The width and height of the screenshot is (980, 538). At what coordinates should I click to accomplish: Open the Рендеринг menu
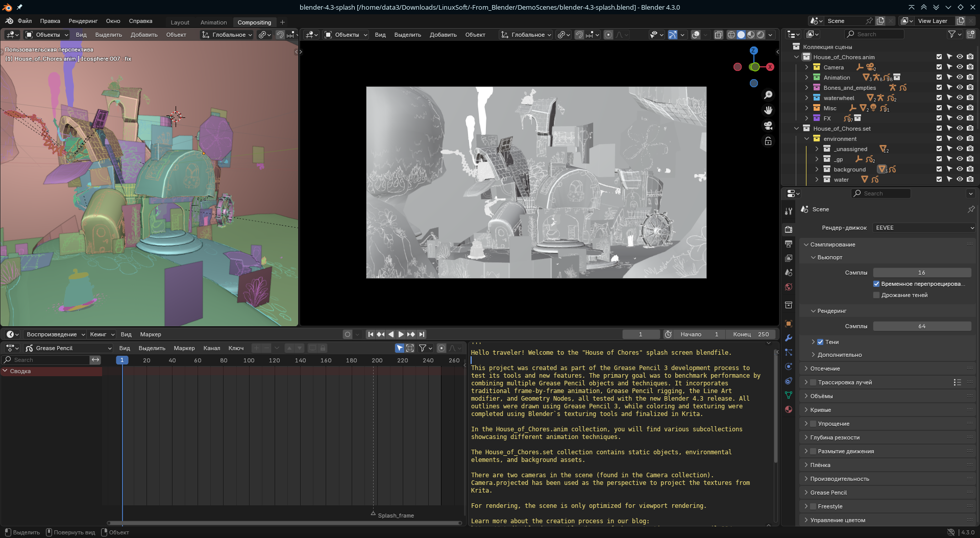[x=83, y=21]
